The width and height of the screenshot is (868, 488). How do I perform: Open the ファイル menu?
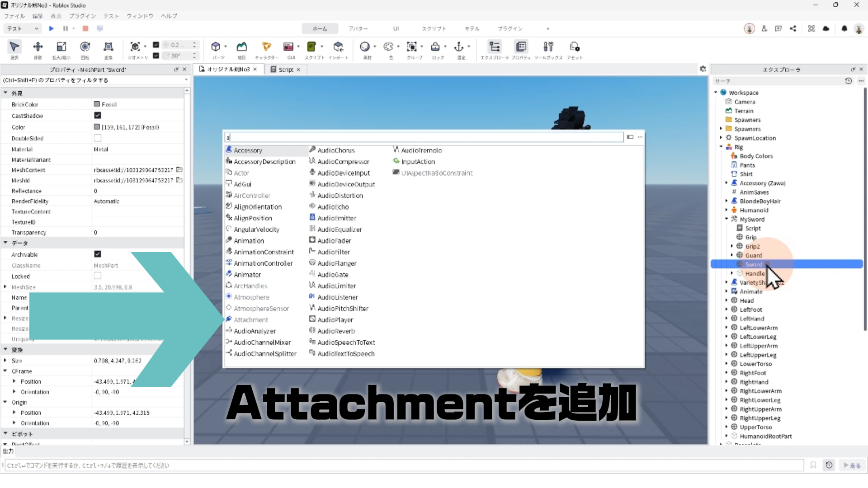coord(14,16)
